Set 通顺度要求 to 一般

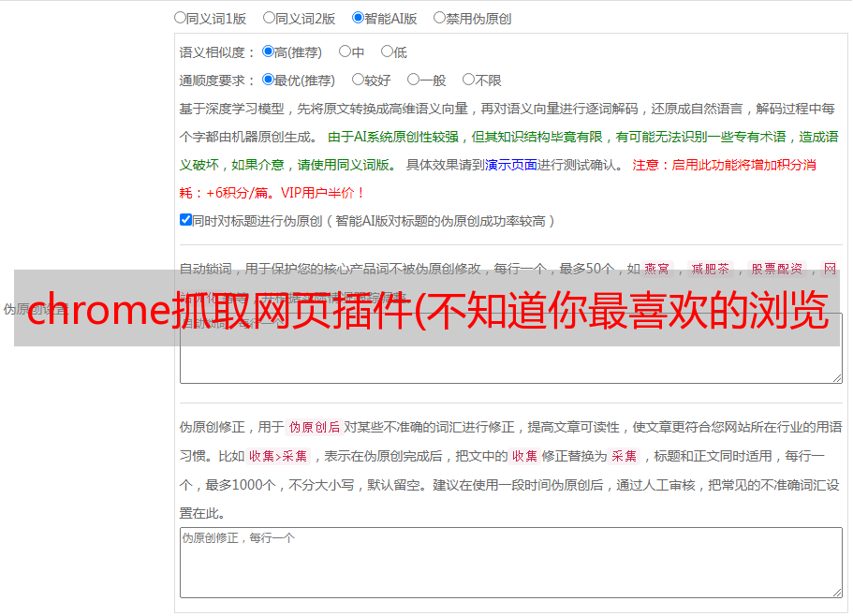point(414,80)
